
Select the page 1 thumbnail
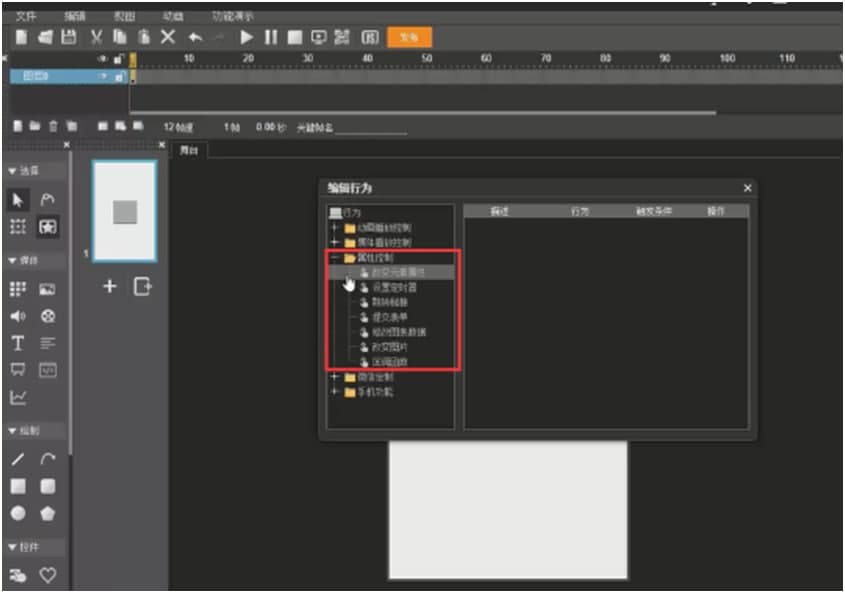click(124, 211)
